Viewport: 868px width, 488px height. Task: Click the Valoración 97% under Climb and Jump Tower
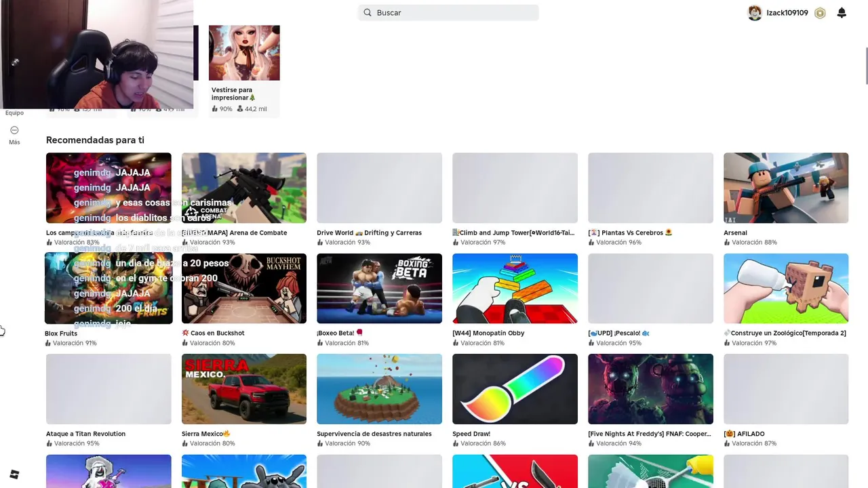pos(479,242)
